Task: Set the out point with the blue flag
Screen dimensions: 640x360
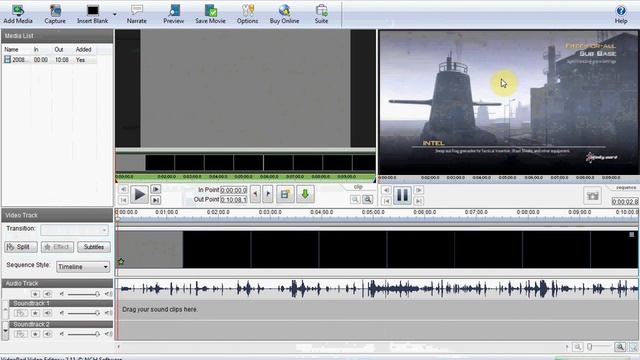Action: (x=268, y=194)
